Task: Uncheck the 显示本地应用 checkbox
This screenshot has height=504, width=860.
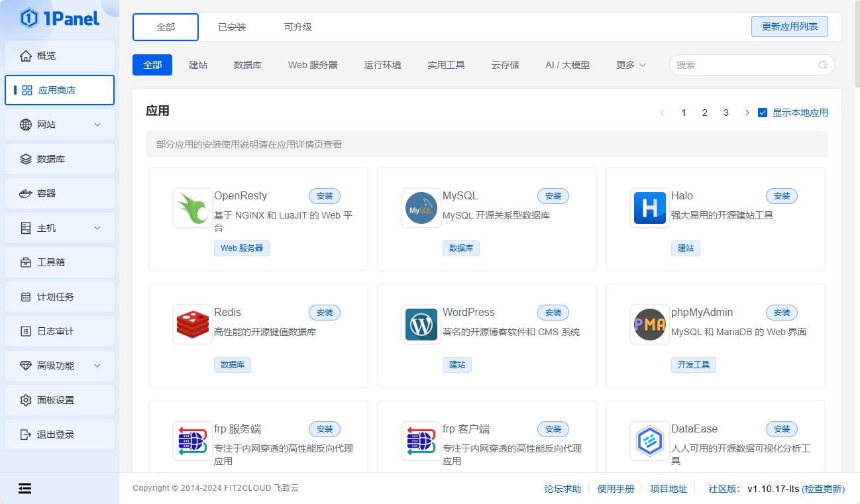Action: [763, 113]
